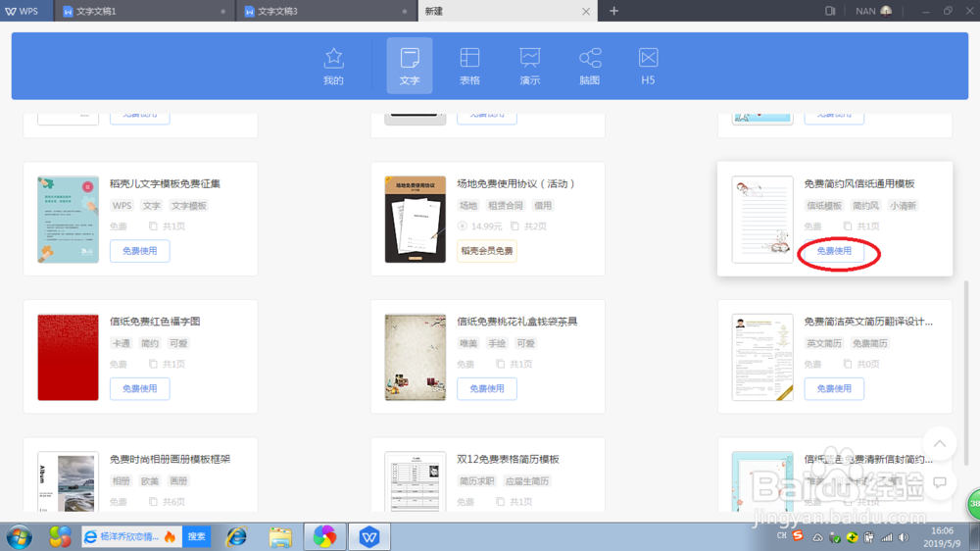Switch to the 文字文稿3 document tab
Viewport: 980px width, 551px height.
pyautogui.click(x=325, y=11)
